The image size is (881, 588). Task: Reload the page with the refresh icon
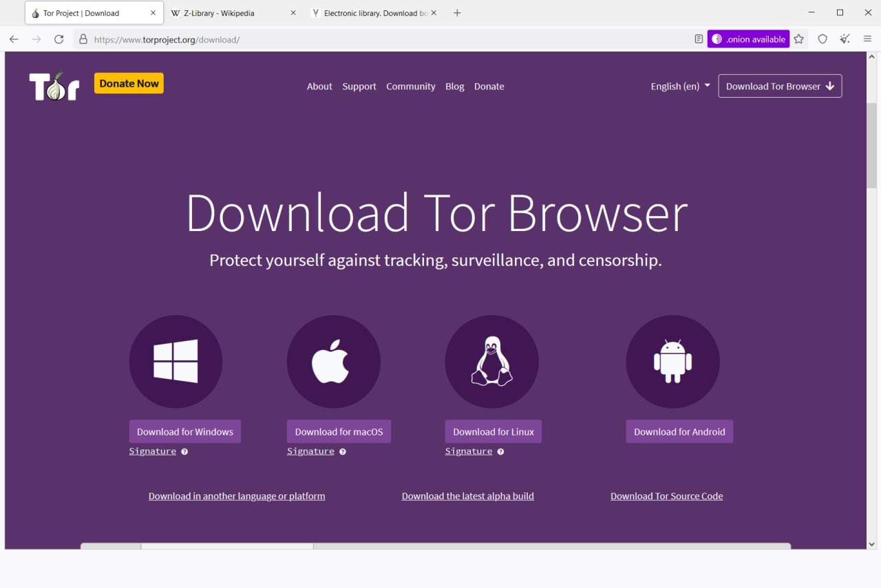[x=59, y=39]
